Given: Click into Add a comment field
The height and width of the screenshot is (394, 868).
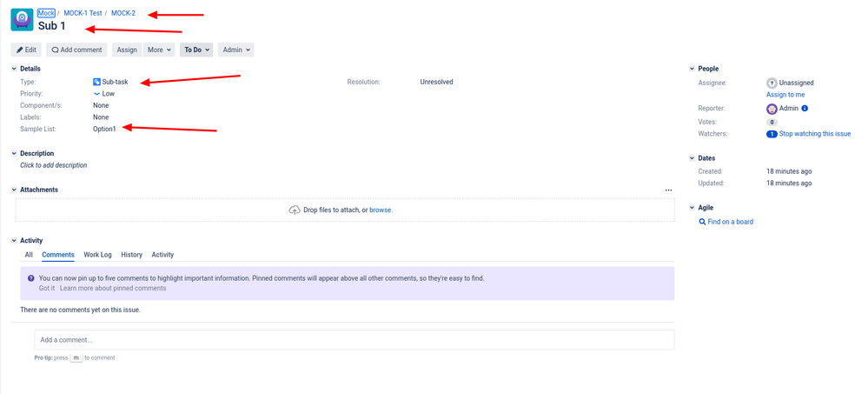Looking at the screenshot, I should pyautogui.click(x=354, y=340).
